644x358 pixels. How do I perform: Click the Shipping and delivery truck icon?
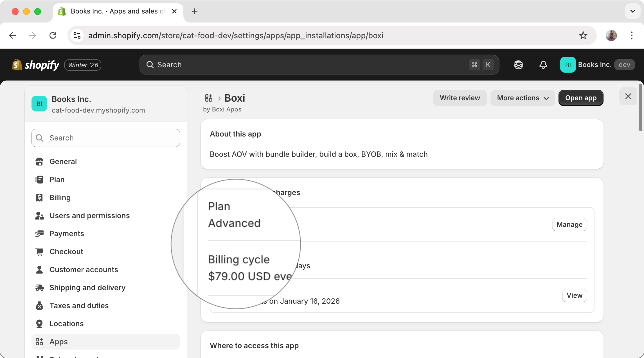40,287
